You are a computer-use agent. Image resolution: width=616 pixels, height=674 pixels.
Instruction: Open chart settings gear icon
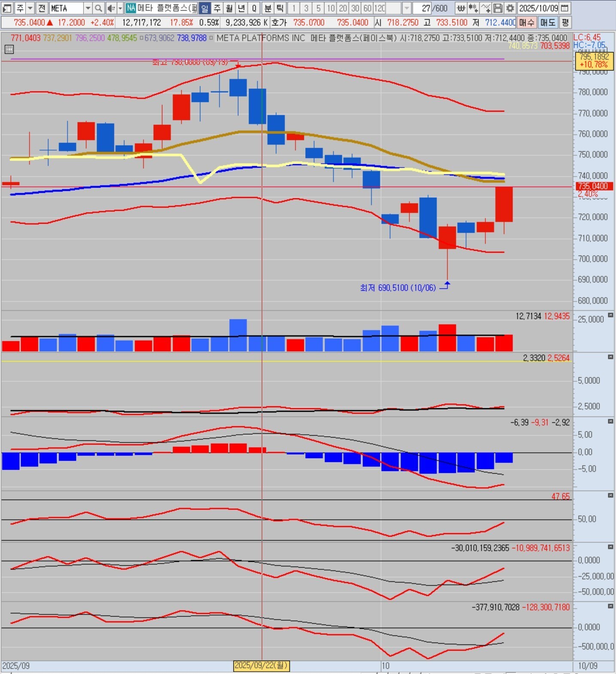(x=510, y=8)
